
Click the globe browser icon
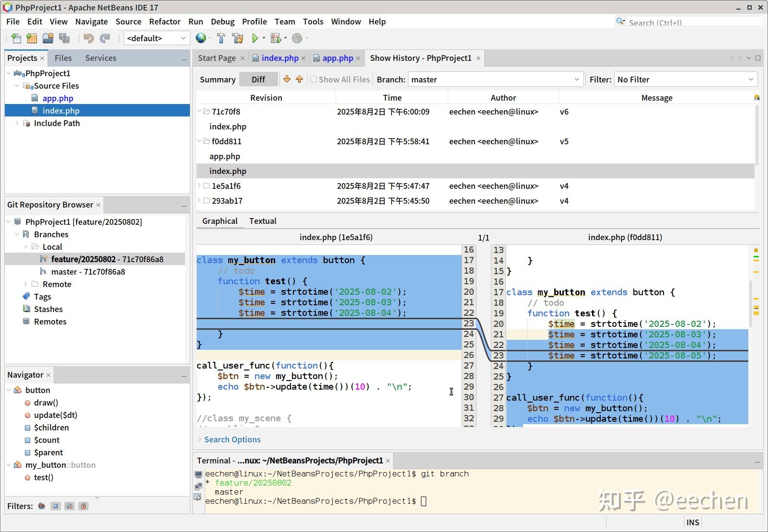pos(201,38)
